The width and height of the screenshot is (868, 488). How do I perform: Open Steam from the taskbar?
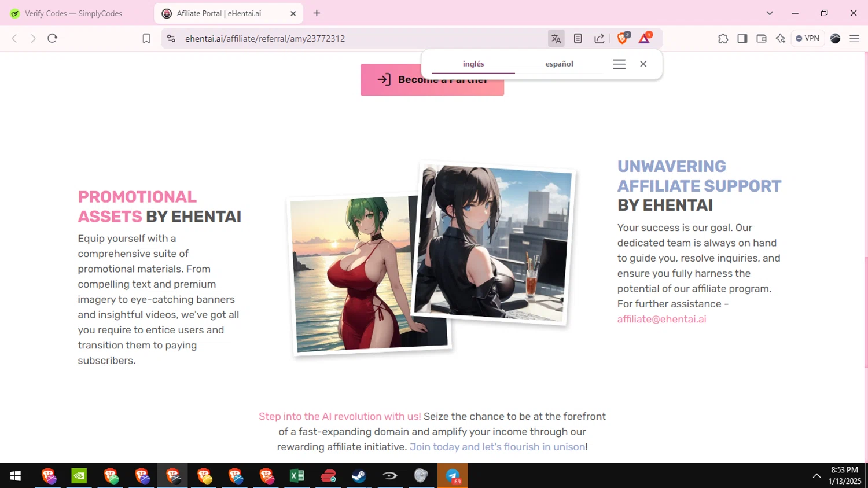tap(359, 476)
